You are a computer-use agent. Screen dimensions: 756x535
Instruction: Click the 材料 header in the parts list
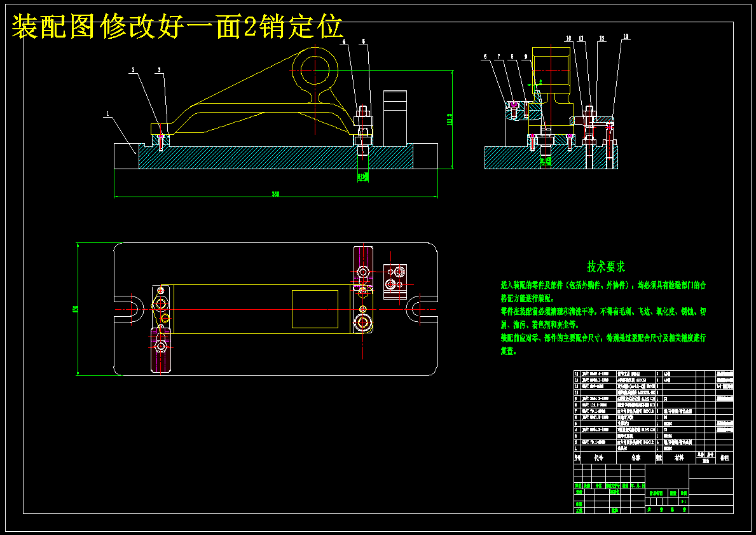coord(679,458)
